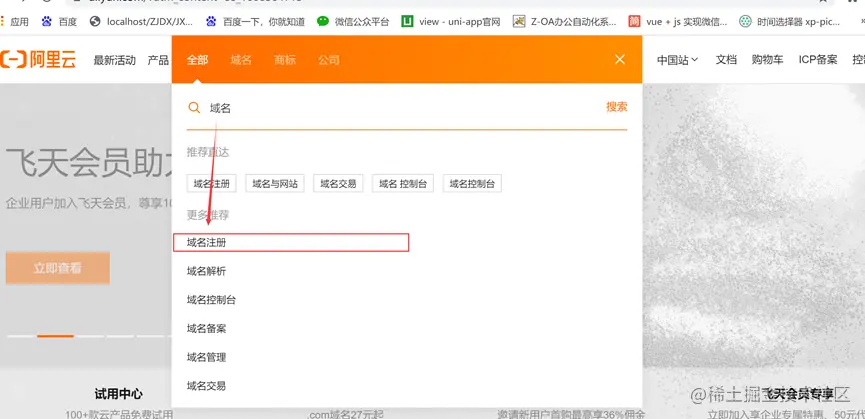Viewport: 865px width, 419px height.
Task: Click the 域名与网站 quick tag
Action: pyautogui.click(x=275, y=184)
